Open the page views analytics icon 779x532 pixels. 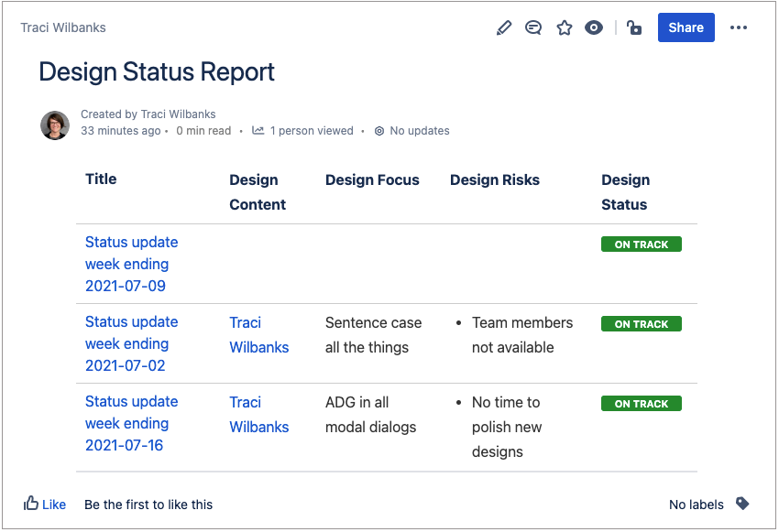pyautogui.click(x=258, y=131)
